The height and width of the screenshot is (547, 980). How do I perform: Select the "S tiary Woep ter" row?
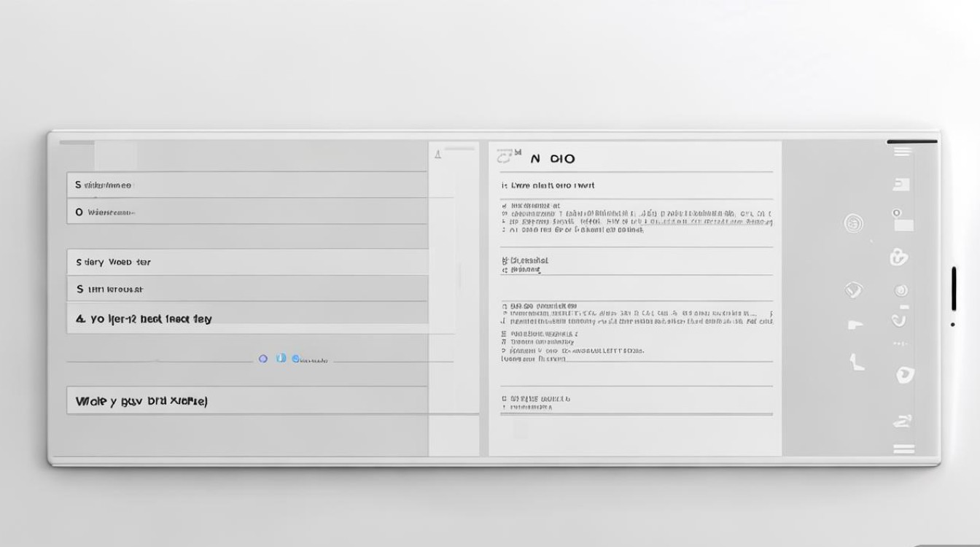pyautogui.click(x=246, y=262)
